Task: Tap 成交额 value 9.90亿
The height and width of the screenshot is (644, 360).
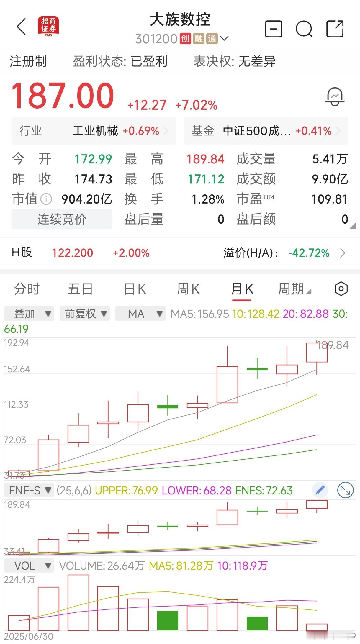Action: point(330,179)
